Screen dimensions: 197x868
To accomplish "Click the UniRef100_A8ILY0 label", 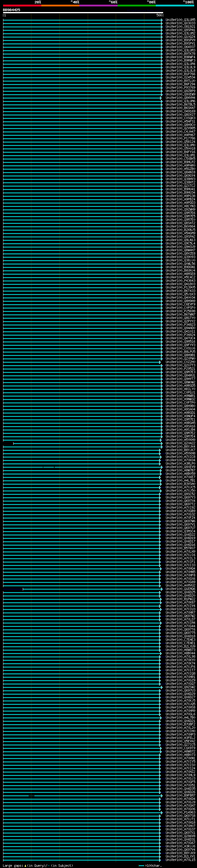I will (x=180, y=389).
